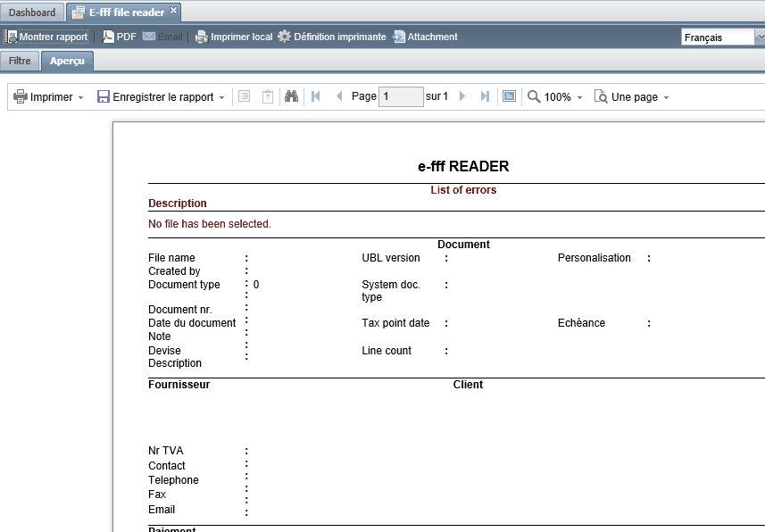Click Définition imprimante label
Image resolution: width=765 pixels, height=532 pixels.
click(x=339, y=37)
